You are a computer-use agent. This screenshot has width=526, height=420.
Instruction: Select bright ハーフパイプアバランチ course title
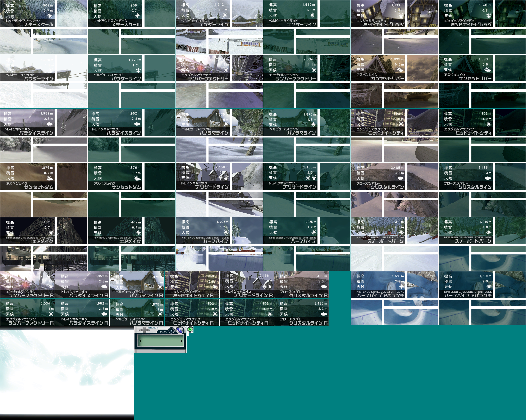point(380,295)
